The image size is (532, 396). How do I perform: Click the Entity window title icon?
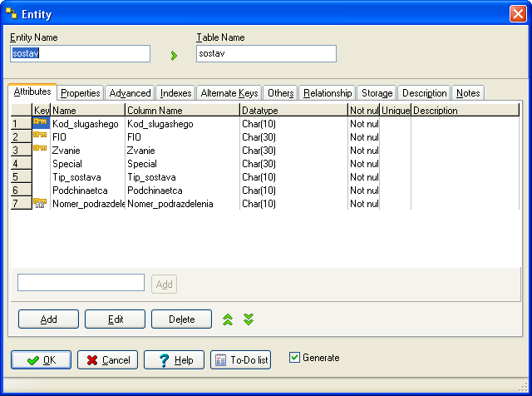[12, 13]
